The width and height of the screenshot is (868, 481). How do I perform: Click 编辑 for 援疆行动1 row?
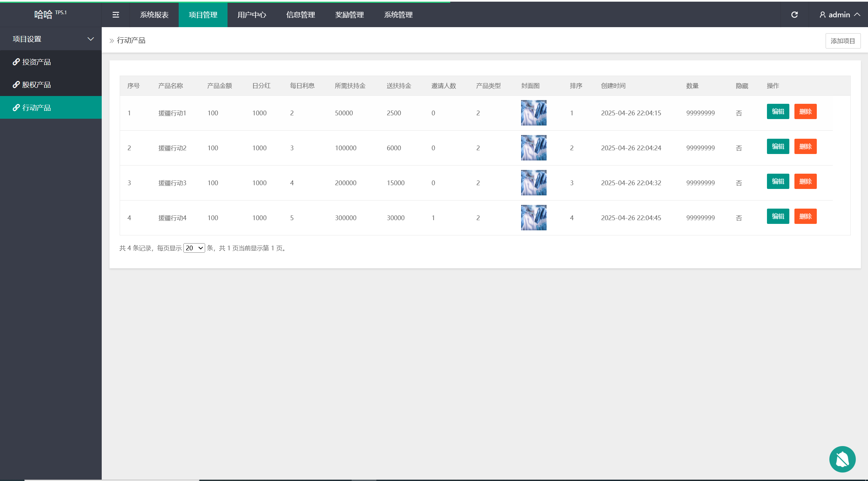point(778,111)
